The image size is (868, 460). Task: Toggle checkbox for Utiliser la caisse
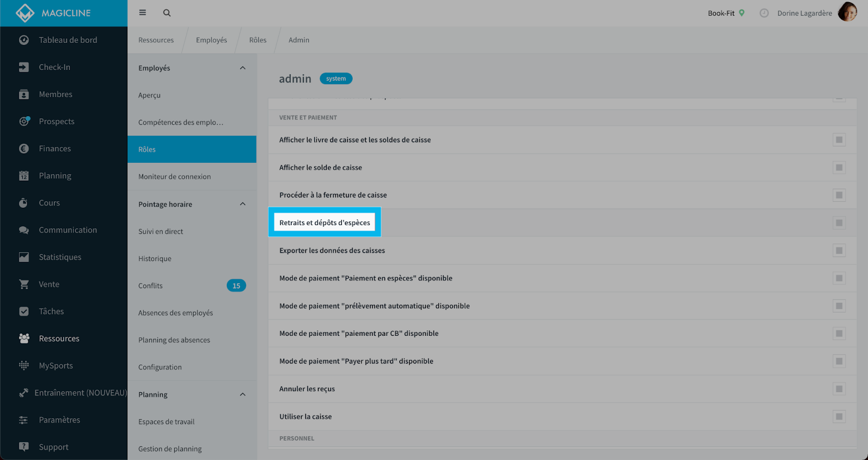tap(839, 417)
